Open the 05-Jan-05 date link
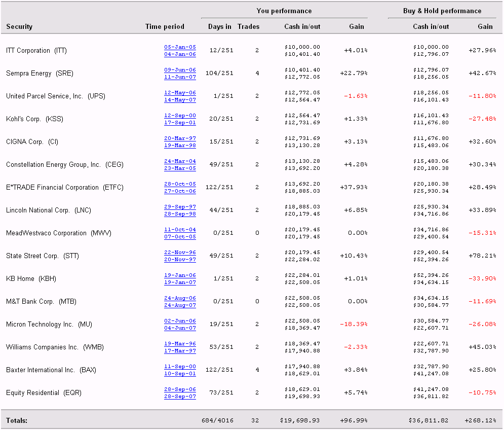504x430 pixels. coord(180,47)
